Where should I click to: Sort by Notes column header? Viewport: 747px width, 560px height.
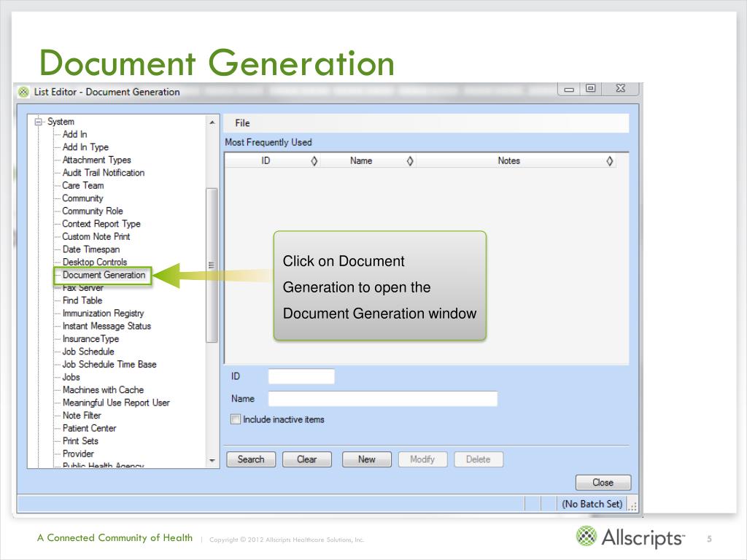point(516,161)
